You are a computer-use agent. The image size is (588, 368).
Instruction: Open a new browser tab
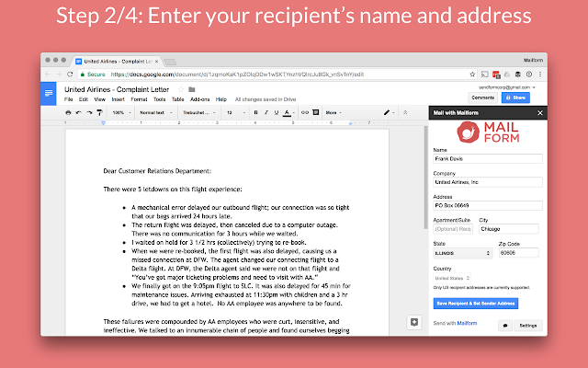pos(170,62)
